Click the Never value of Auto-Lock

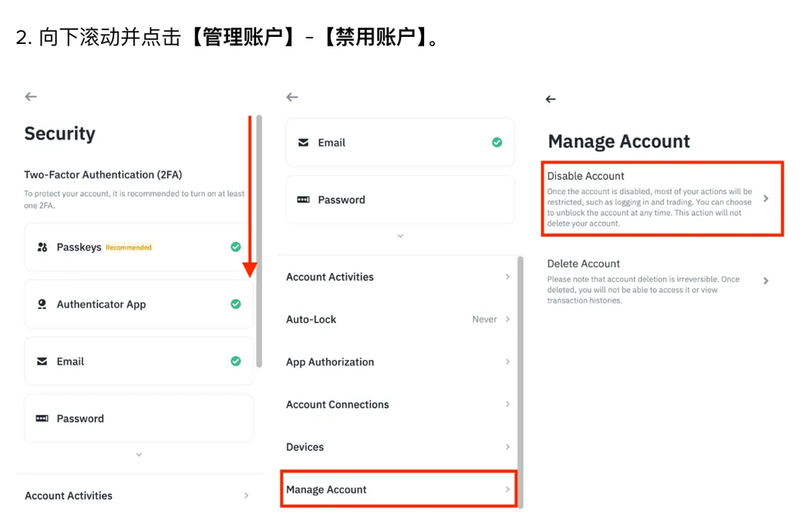484,319
